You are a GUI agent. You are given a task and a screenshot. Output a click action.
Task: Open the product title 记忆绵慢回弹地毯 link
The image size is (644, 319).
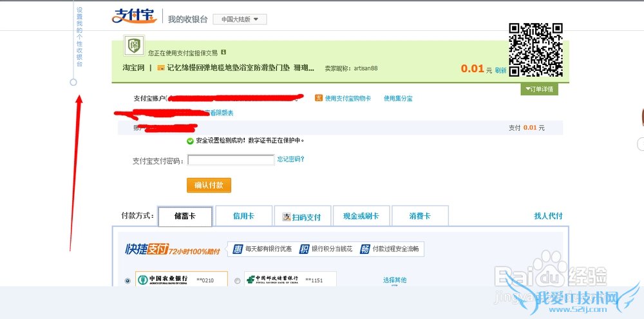(x=240, y=68)
